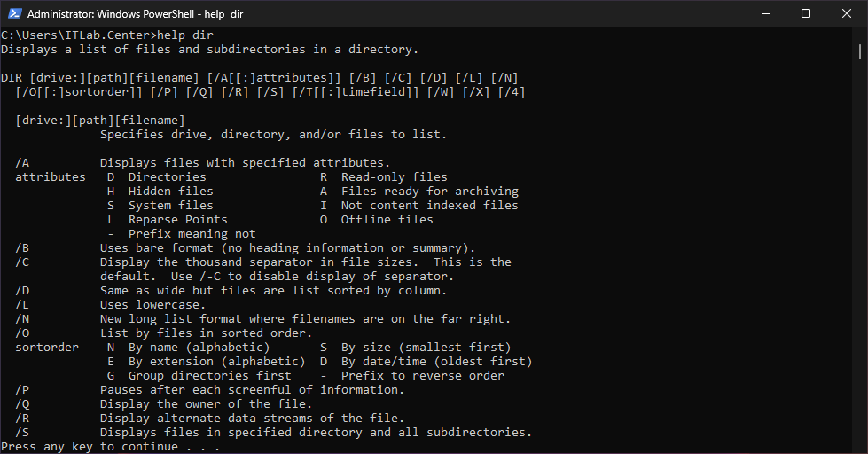Maximize the PowerShell window

pos(806,13)
